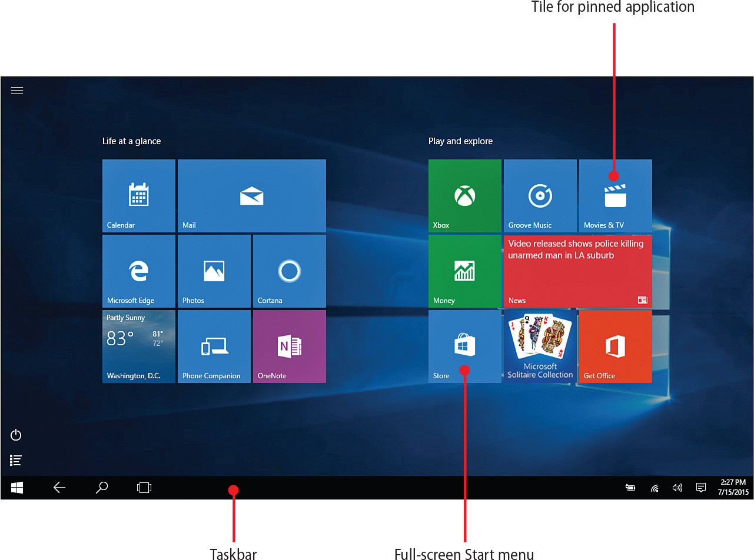Open the Mail app tile
The image size is (754, 560).
coord(251,195)
